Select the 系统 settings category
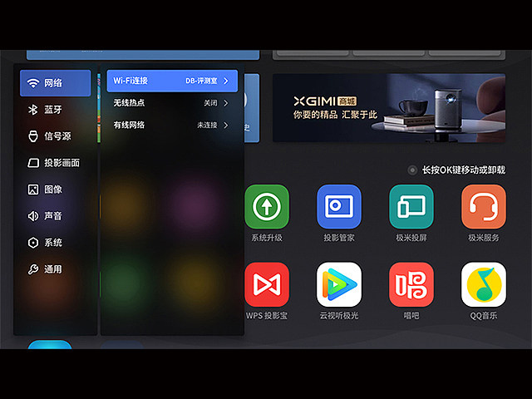 click(x=56, y=243)
